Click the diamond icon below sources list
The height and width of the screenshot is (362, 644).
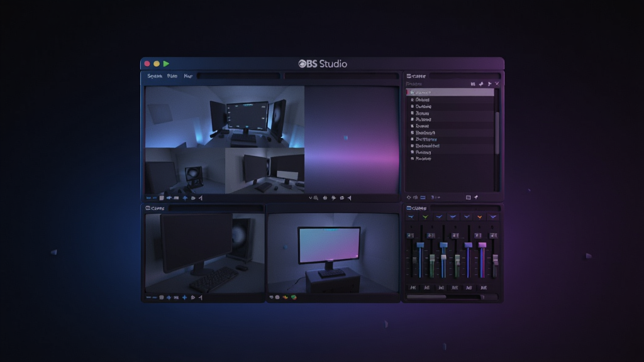[409, 197]
